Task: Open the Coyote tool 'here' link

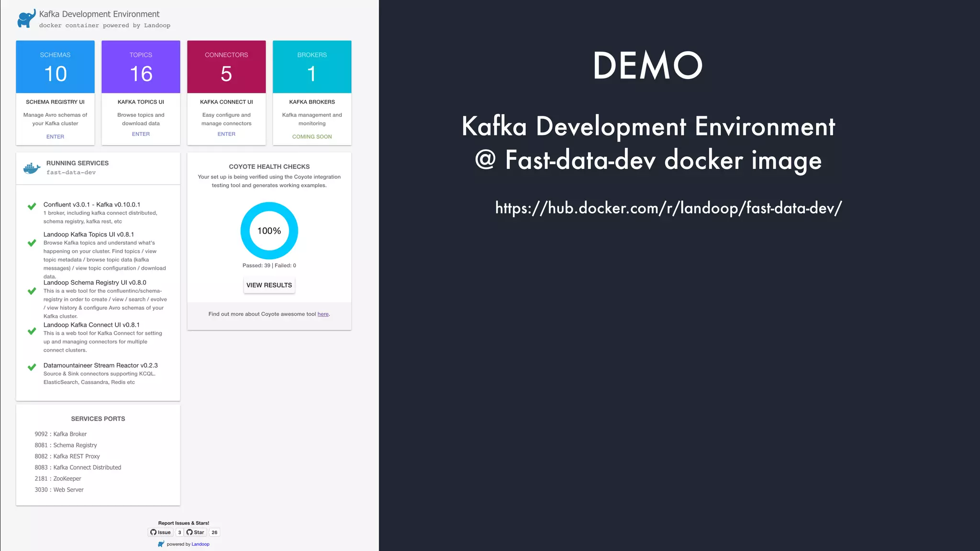Action: 323,314
